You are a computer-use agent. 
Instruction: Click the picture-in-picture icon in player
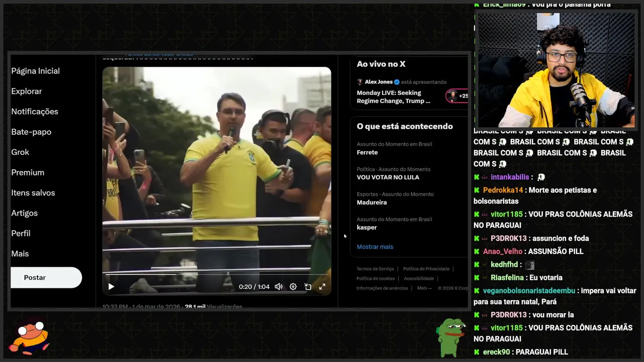(307, 287)
